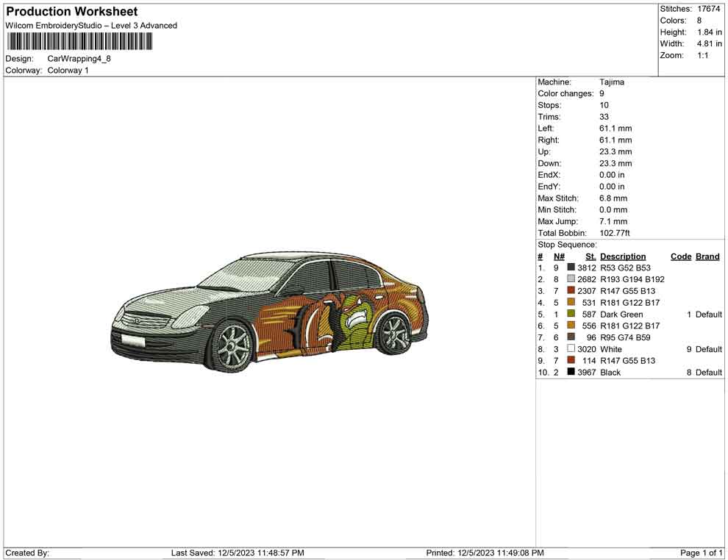Click the Page 1 of 1 footer text

(702, 553)
